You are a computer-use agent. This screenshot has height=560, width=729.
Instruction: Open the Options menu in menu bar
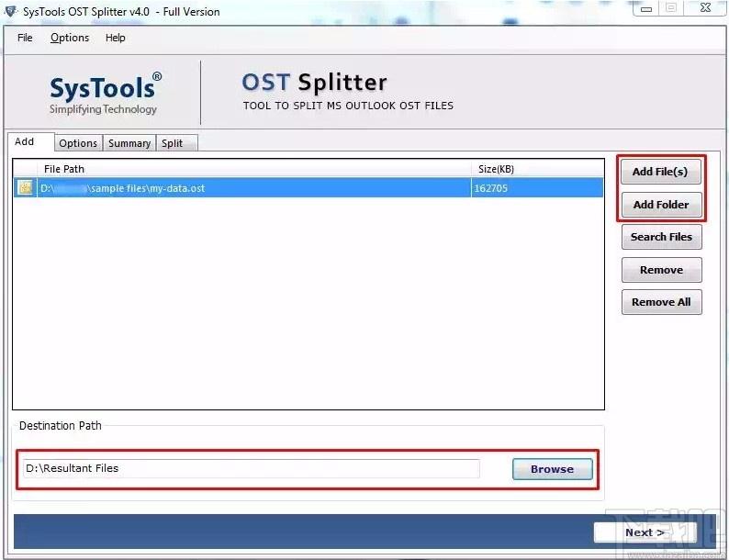point(70,38)
